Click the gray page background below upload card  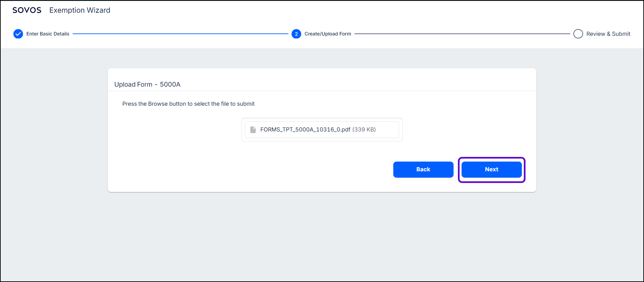click(x=321, y=238)
